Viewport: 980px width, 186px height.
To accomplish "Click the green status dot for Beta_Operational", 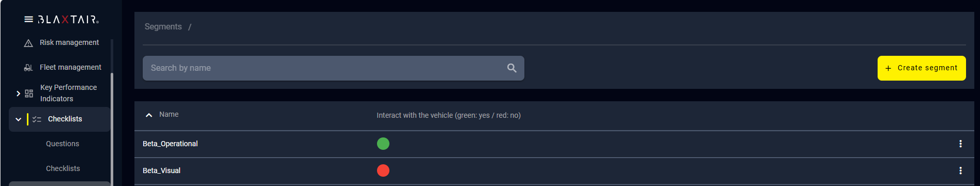I will click(383, 144).
